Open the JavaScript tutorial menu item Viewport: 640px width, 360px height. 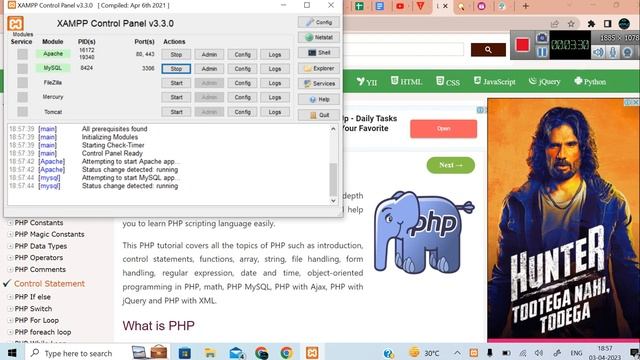coord(494,81)
